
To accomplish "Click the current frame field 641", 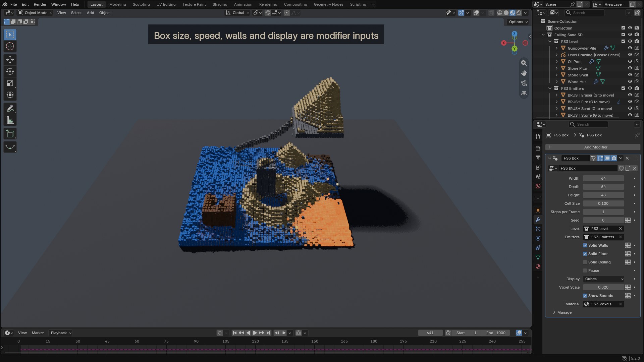I will [430, 333].
